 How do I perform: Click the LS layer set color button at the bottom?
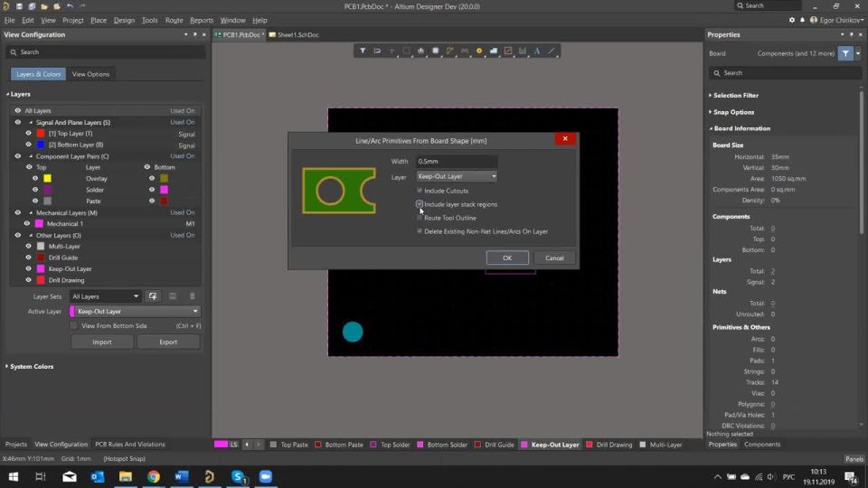point(227,445)
